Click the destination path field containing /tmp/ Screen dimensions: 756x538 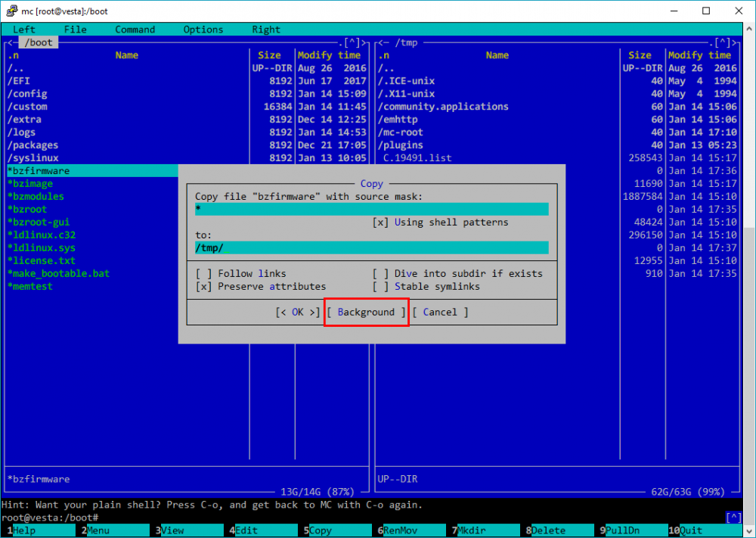pos(372,248)
